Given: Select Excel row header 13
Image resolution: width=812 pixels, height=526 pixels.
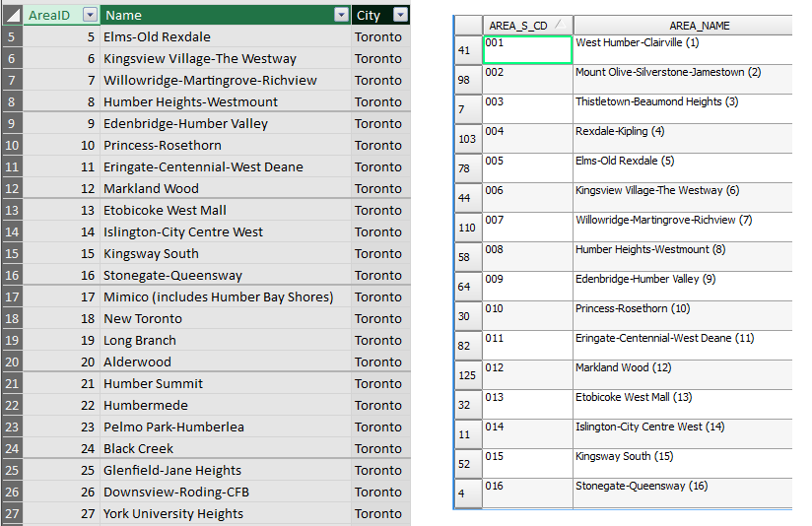Looking at the screenshot, I should click(12, 210).
